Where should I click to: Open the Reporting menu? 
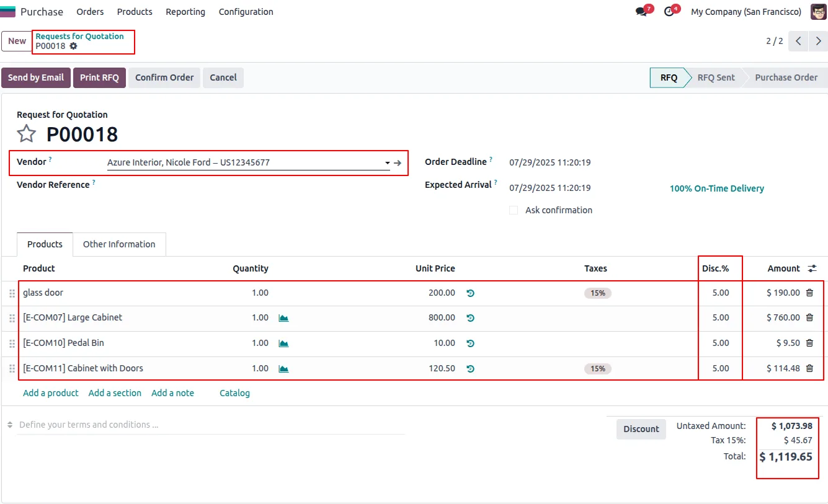(x=185, y=12)
